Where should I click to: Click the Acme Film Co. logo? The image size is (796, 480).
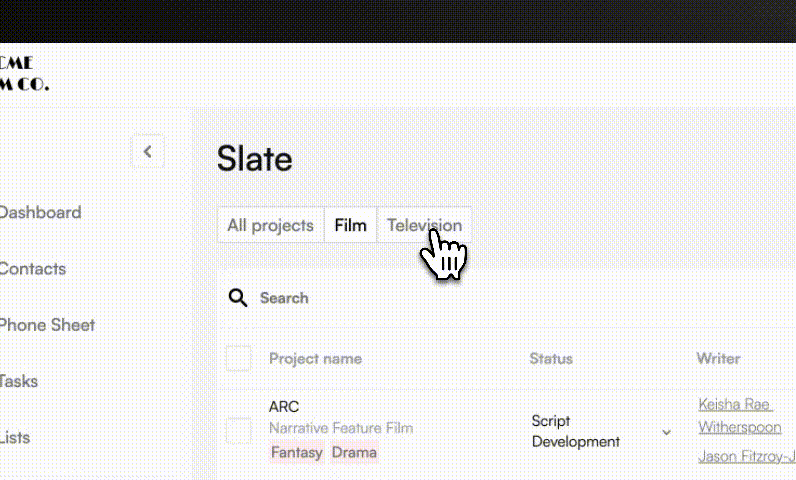[x=24, y=74]
